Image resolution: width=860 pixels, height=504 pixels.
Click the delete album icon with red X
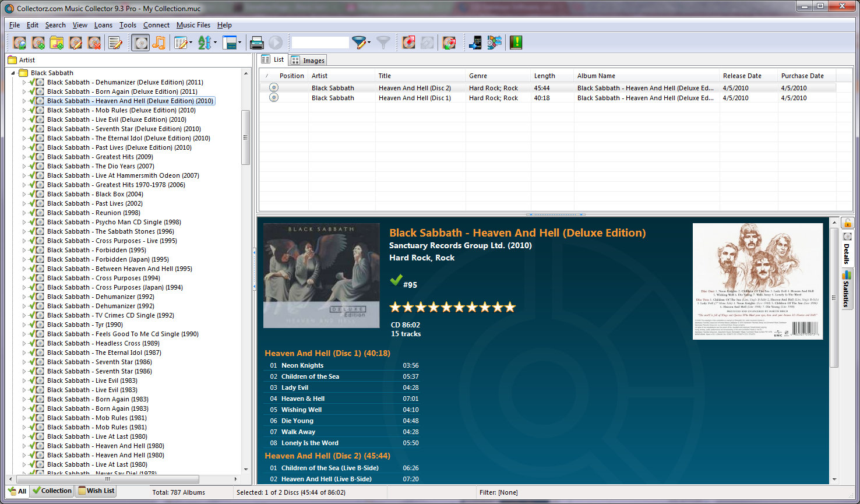pyautogui.click(x=94, y=43)
